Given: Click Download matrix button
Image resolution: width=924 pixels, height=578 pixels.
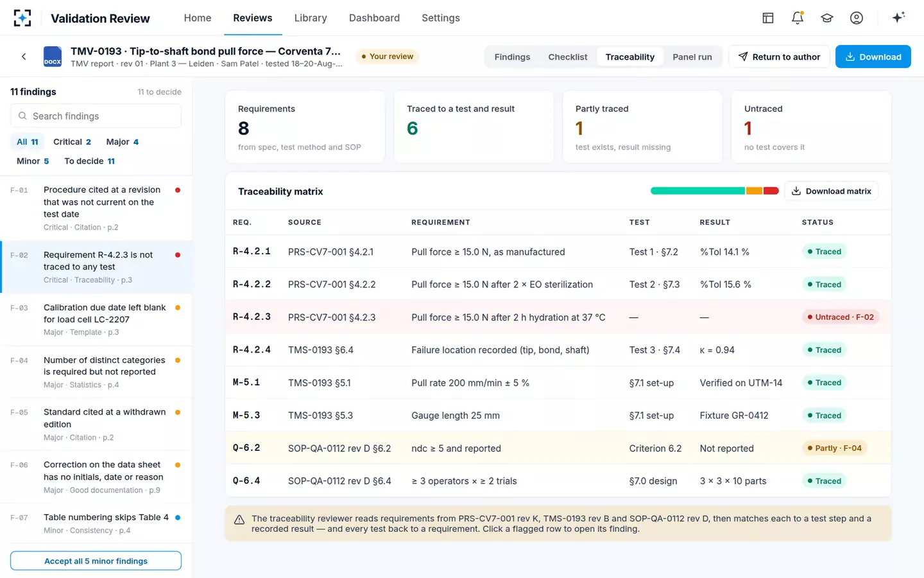Looking at the screenshot, I should 832,191.
